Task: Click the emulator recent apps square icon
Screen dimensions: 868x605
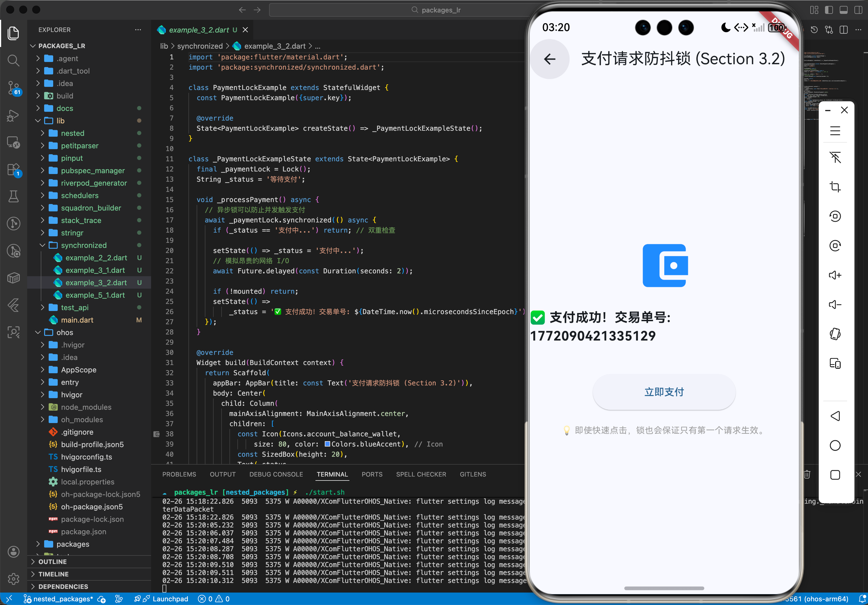Action: 835,475
